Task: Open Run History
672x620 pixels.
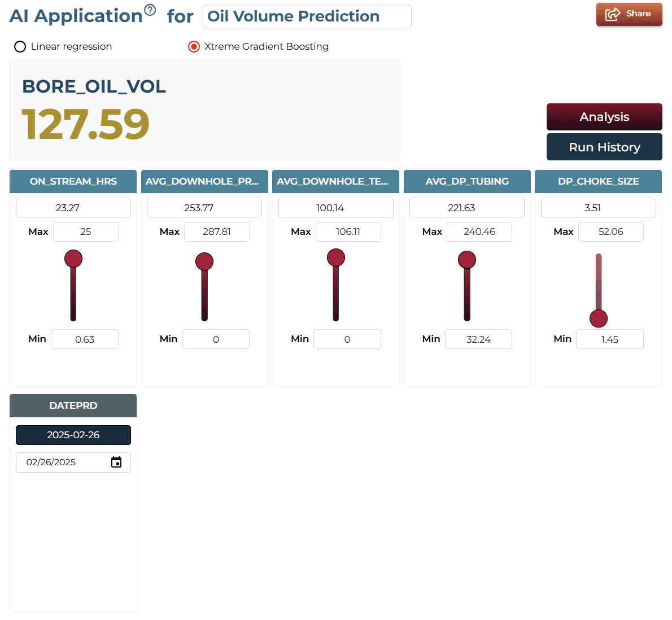Action: [x=604, y=147]
